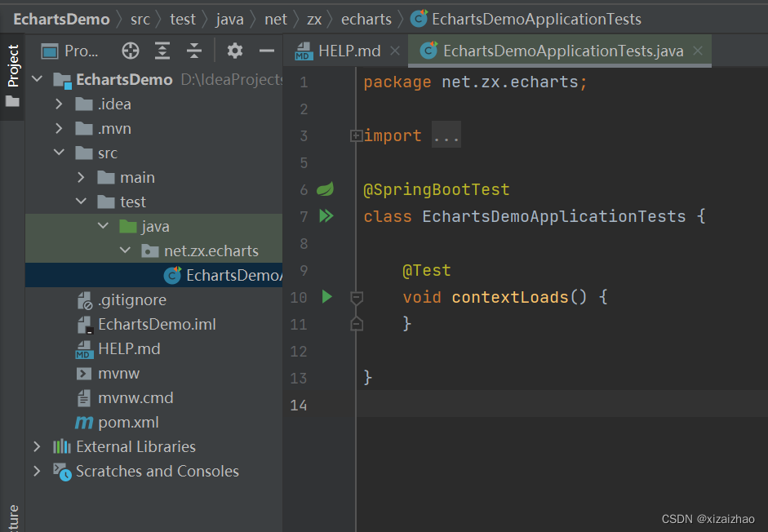The height and width of the screenshot is (532, 768).
Task: Expand folded import block plus icon
Action: (356, 135)
